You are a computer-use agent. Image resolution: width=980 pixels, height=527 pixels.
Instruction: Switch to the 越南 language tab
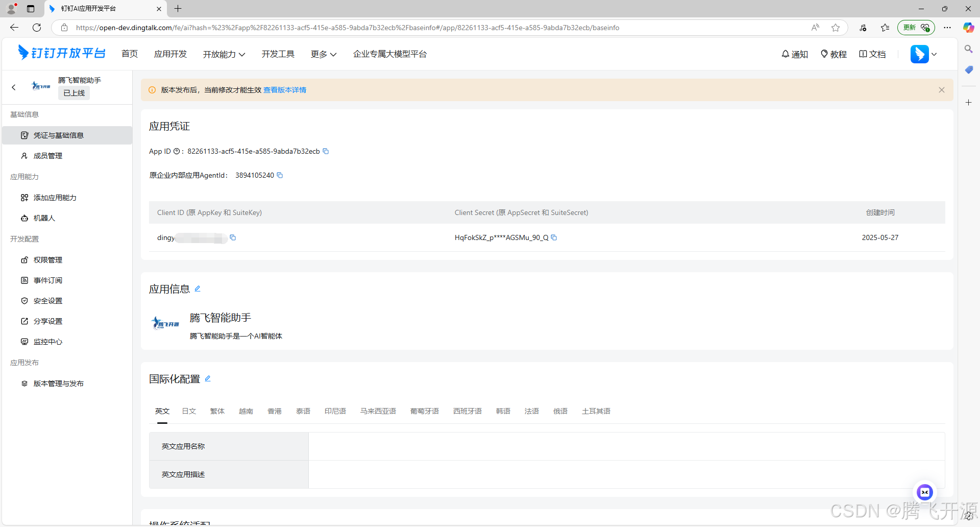(246, 411)
